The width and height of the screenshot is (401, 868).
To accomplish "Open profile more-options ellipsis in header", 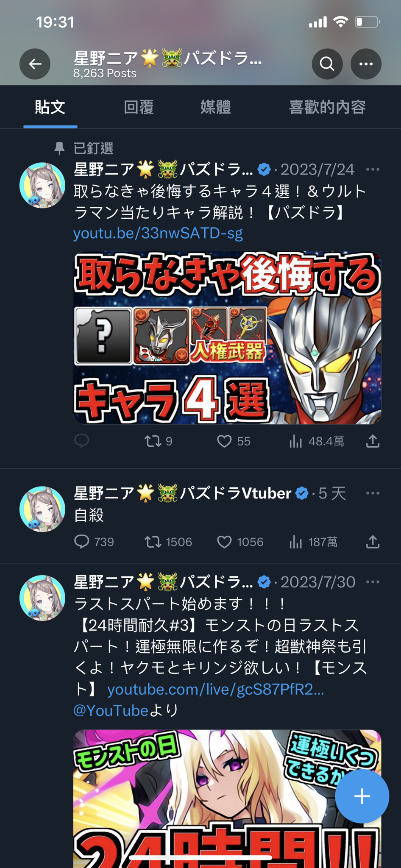I will (366, 64).
